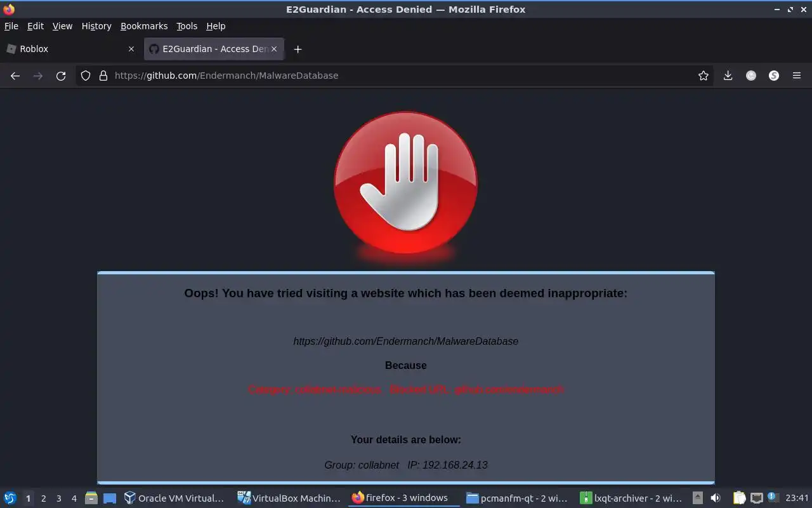The image size is (812, 508).
Task: Click the blue show desktop icon
Action: point(110,498)
